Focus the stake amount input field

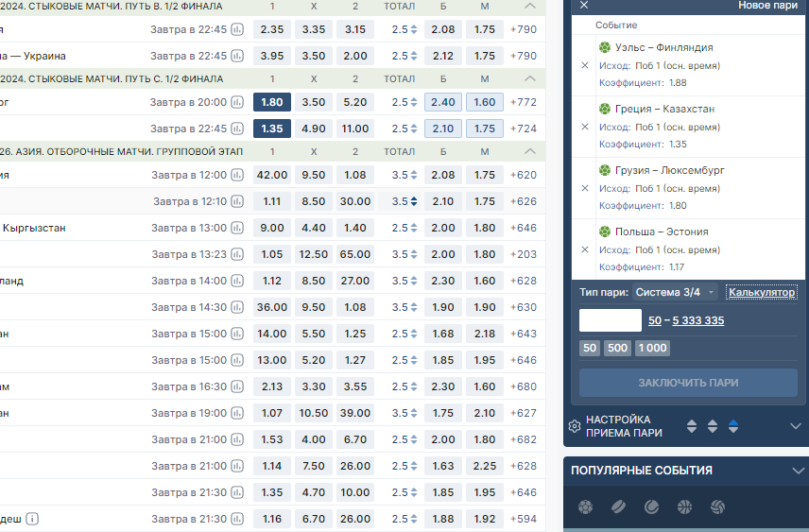[x=611, y=320]
